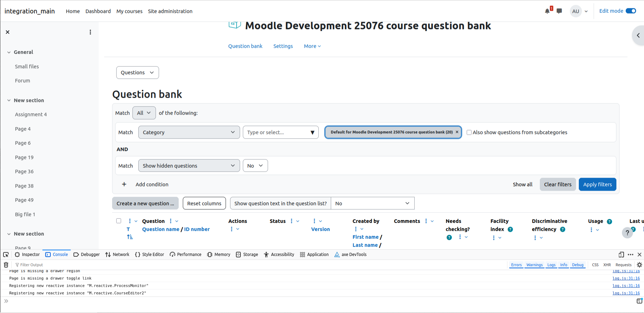The width and height of the screenshot is (644, 313).
Task: Open devtools console settings gear
Action: pos(640,265)
